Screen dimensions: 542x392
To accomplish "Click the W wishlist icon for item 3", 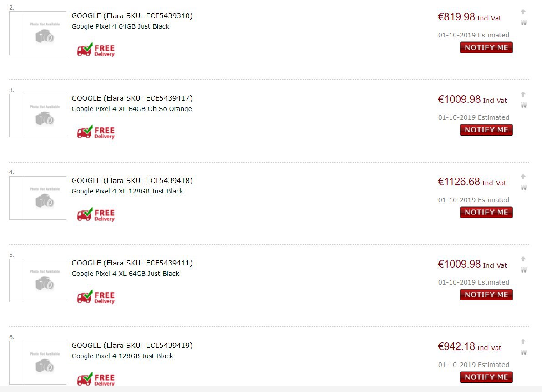I will click(524, 105).
